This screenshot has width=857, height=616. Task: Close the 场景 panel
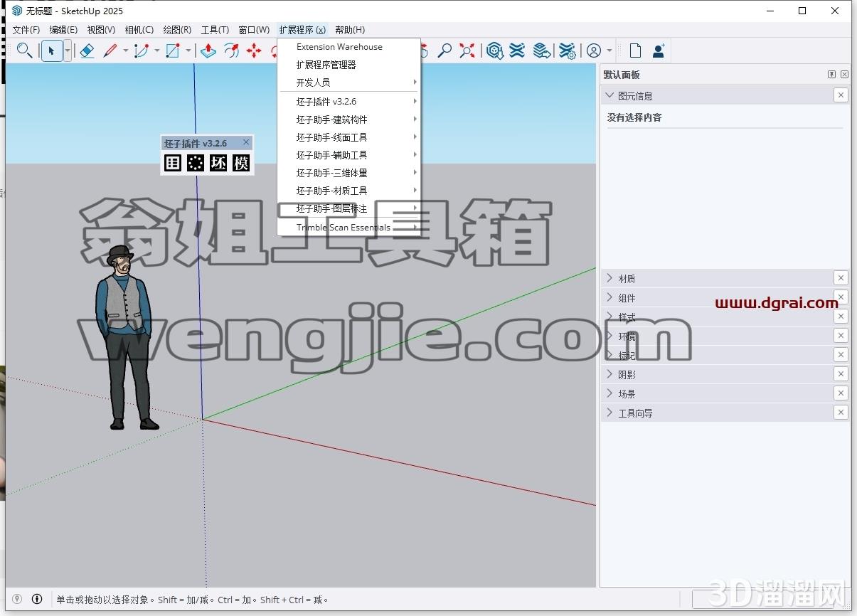point(841,393)
